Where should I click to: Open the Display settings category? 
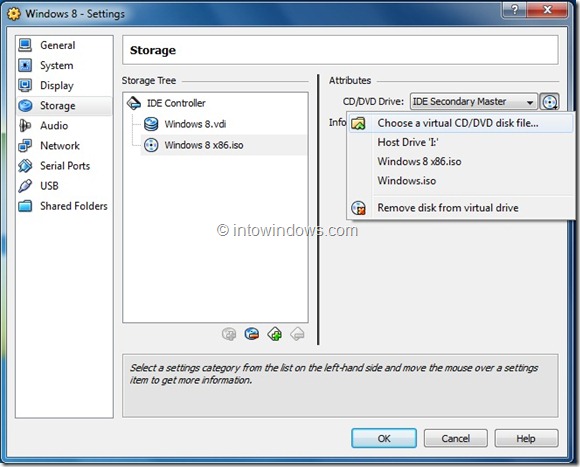[64, 85]
